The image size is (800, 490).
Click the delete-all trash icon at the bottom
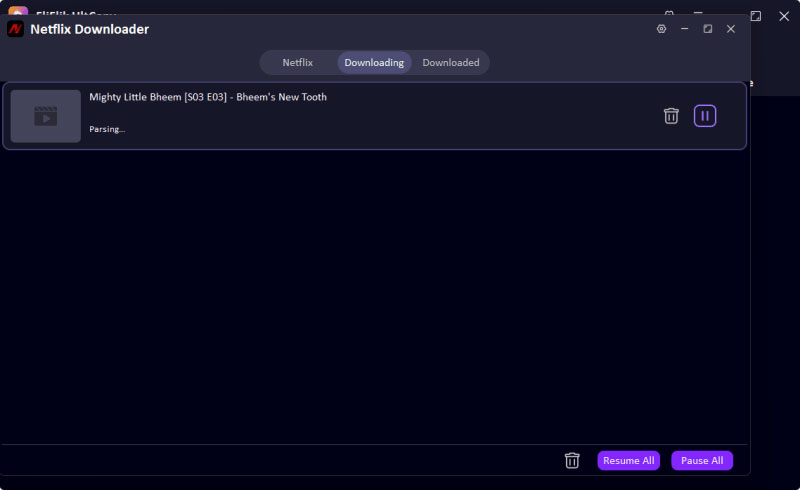tap(572, 460)
